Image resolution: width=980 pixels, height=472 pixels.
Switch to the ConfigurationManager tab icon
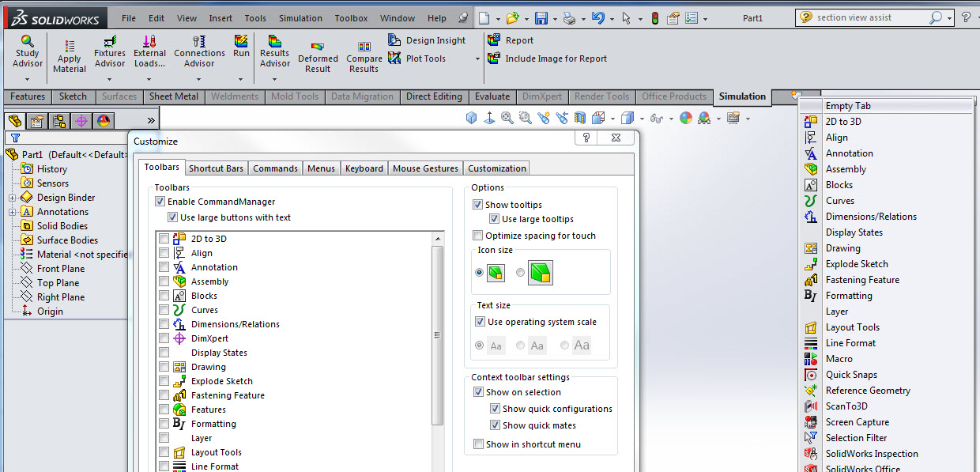[59, 121]
